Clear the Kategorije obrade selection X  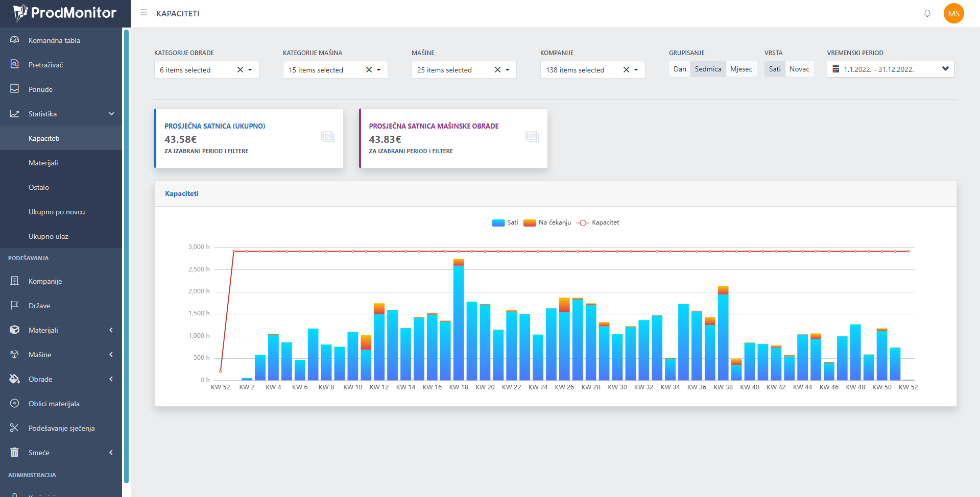(240, 70)
